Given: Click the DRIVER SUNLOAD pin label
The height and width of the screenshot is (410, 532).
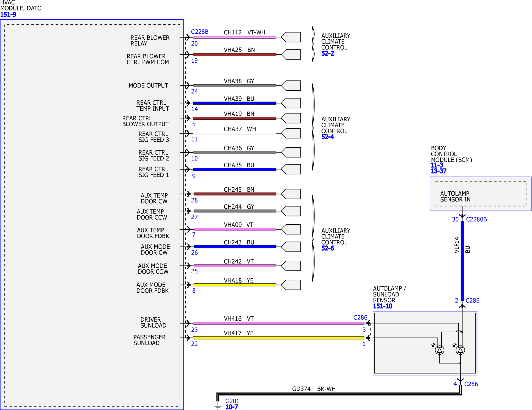Looking at the screenshot, I should coord(153,323).
